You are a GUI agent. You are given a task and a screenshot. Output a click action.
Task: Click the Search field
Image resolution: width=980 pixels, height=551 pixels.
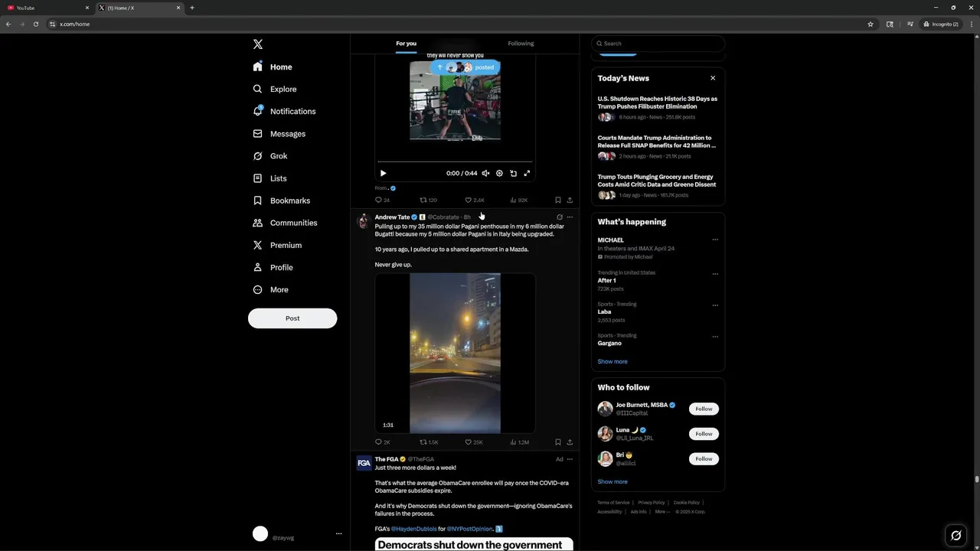point(658,44)
